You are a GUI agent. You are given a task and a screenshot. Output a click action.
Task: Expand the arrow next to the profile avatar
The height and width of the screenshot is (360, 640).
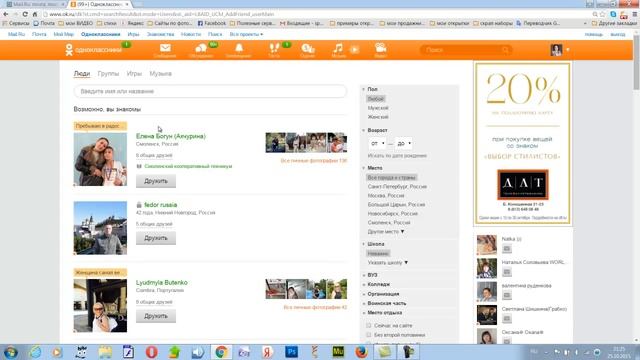567,50
